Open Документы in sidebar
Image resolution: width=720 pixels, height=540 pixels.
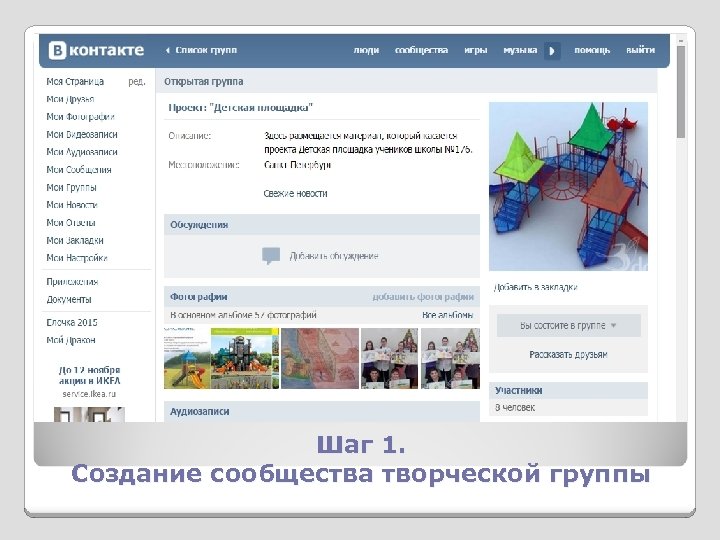tap(68, 299)
